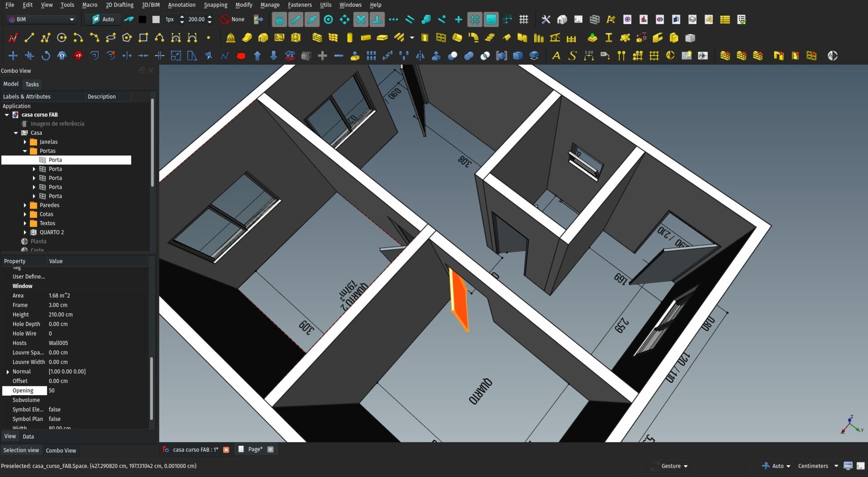Switch to the Tasks tab
Viewport: 868px width, 477px height.
[x=32, y=84]
